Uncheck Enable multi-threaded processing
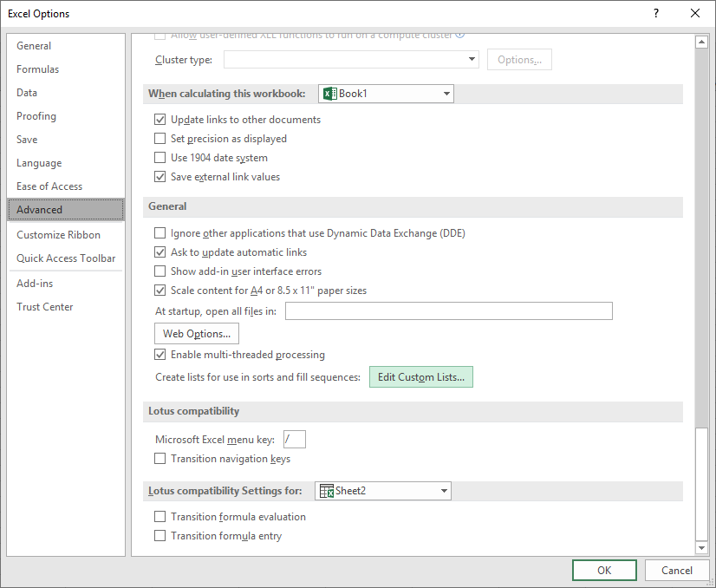Screen dimensions: 716x588 159,355
